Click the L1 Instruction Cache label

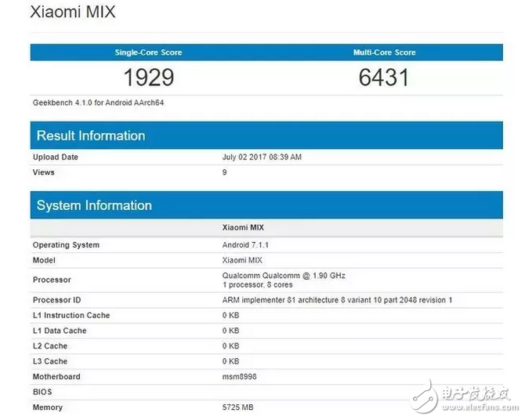pyautogui.click(x=71, y=315)
